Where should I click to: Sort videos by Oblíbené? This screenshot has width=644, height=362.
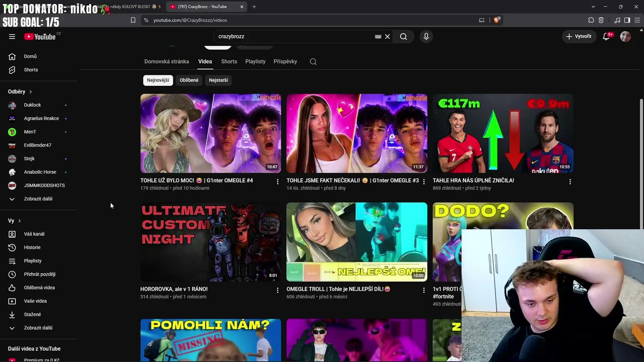point(189,80)
